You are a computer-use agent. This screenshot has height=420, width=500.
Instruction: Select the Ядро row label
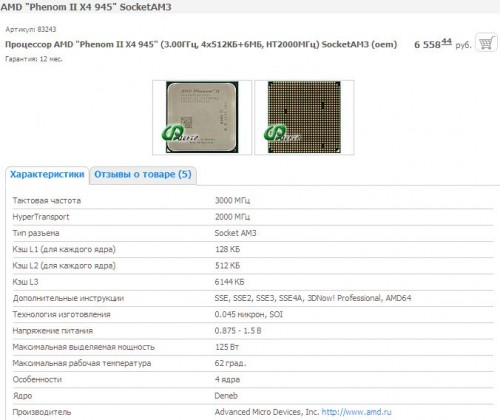pyautogui.click(x=22, y=396)
